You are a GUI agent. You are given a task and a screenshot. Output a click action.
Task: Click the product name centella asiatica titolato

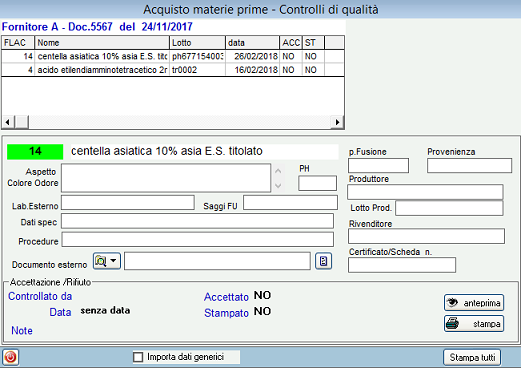(167, 151)
